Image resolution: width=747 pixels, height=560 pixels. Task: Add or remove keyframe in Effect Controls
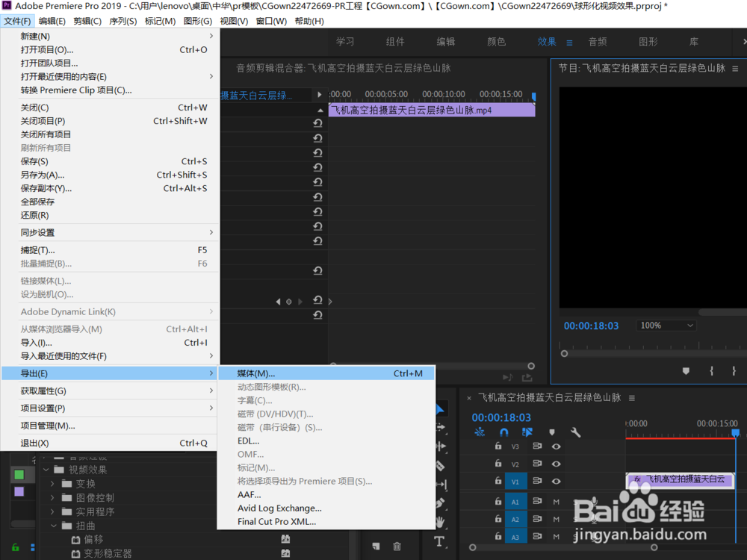tap(288, 302)
